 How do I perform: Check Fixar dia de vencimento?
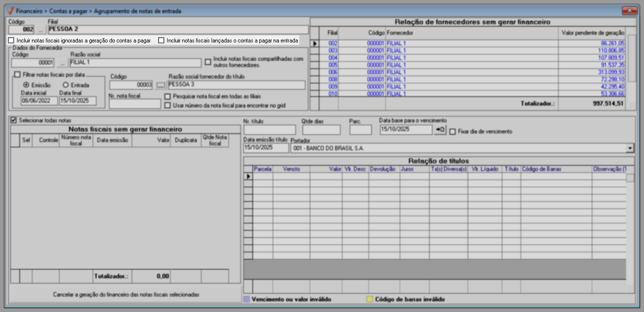453,132
